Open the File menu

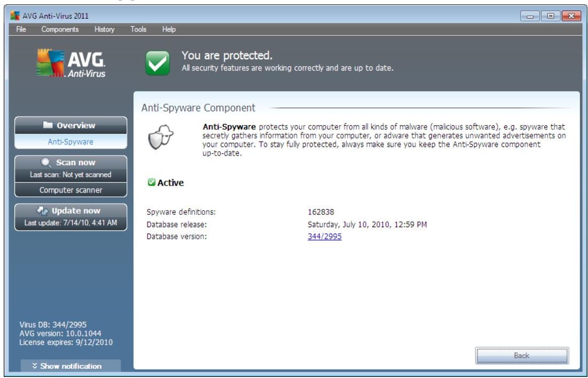[x=21, y=29]
